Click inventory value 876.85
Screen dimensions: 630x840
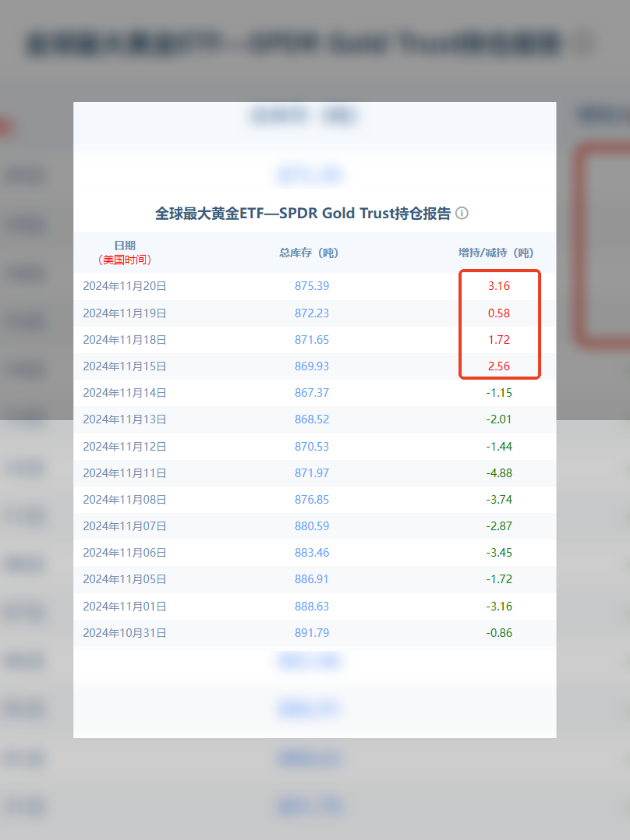[312, 499]
